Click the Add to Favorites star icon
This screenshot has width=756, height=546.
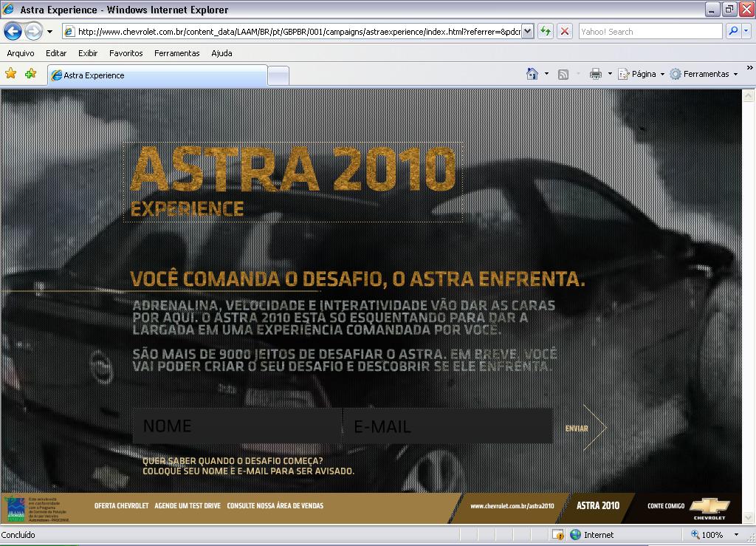[x=31, y=73]
